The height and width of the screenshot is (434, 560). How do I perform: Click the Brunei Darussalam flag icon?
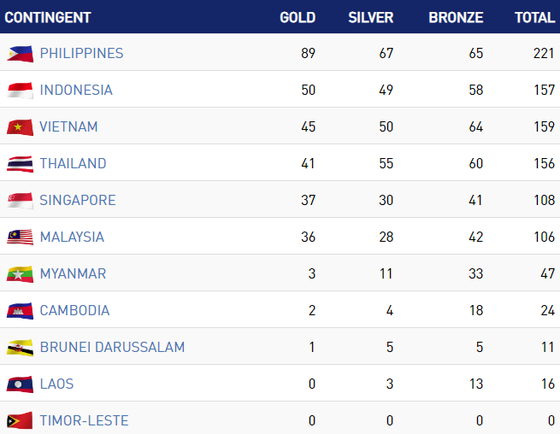point(20,348)
